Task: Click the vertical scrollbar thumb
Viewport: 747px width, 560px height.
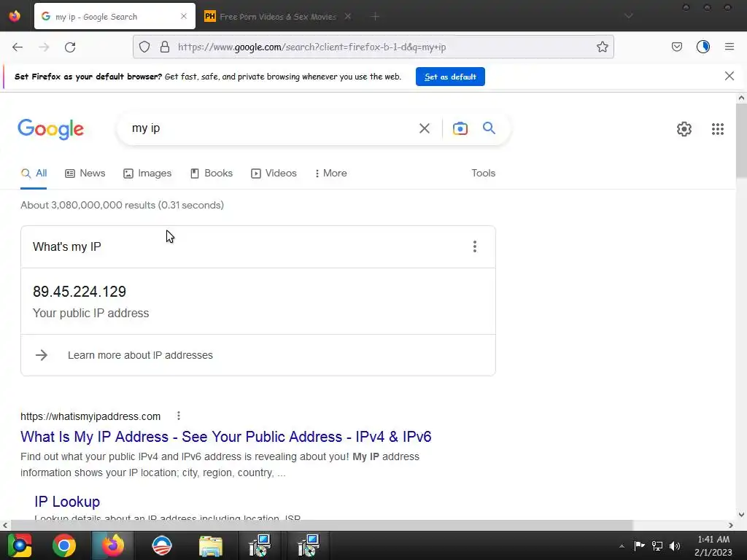Action: [741, 141]
